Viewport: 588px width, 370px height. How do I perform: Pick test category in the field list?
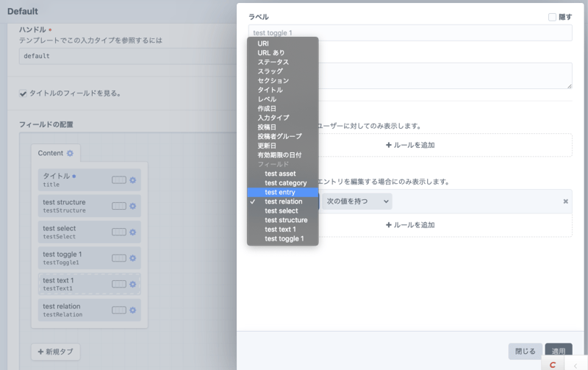[285, 183]
